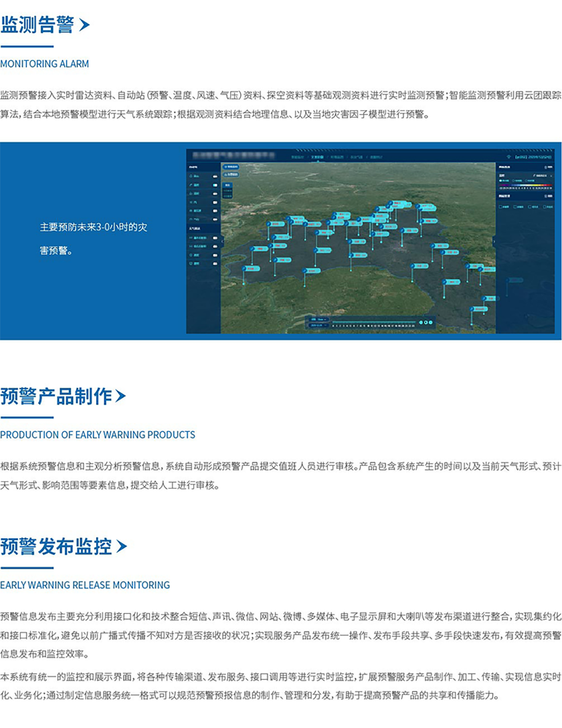Screen dimensions: 562x728
Task: Click the 预警发布监控 section heading
Action: click(x=56, y=547)
